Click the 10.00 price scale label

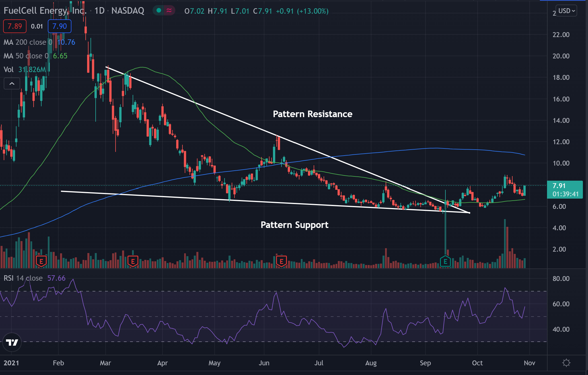(x=561, y=163)
